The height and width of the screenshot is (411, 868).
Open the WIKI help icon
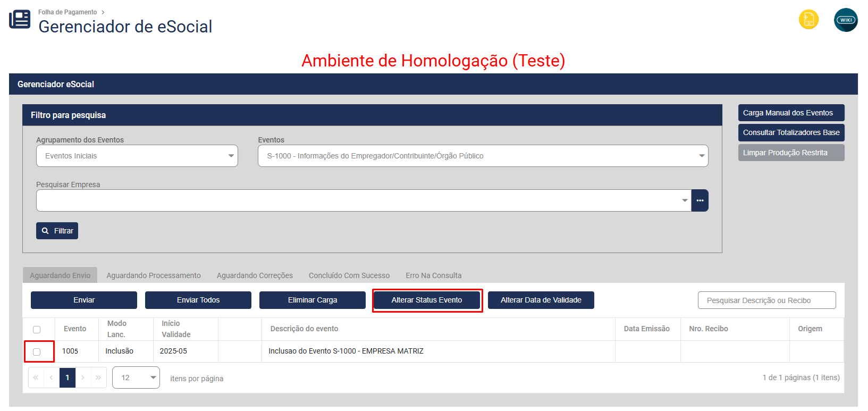pos(846,20)
